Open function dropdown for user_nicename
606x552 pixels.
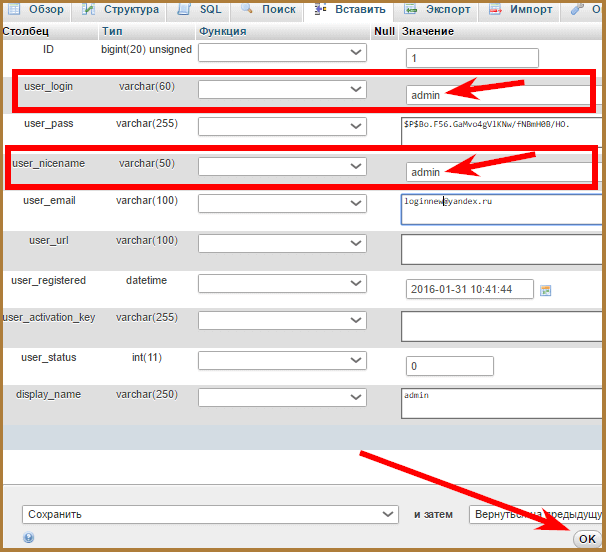282,166
